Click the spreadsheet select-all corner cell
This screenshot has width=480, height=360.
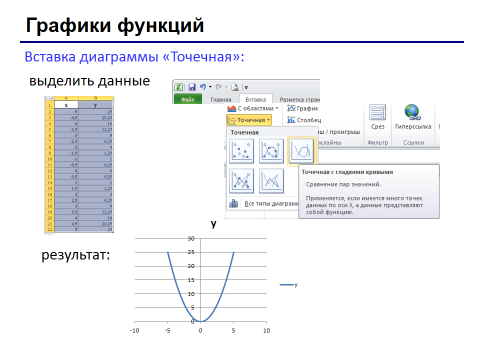coord(49,98)
